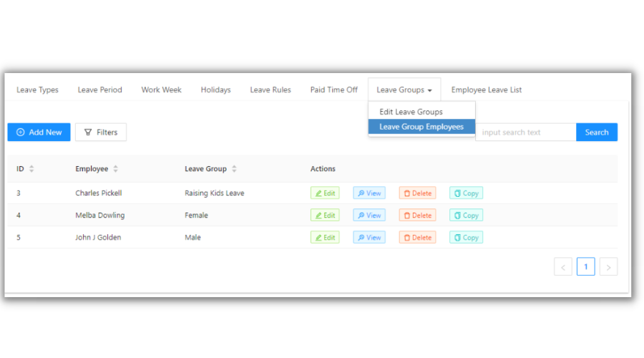Viewport: 644px width, 358px height.
Task: Sort table by ID column arrows
Action: point(31,169)
